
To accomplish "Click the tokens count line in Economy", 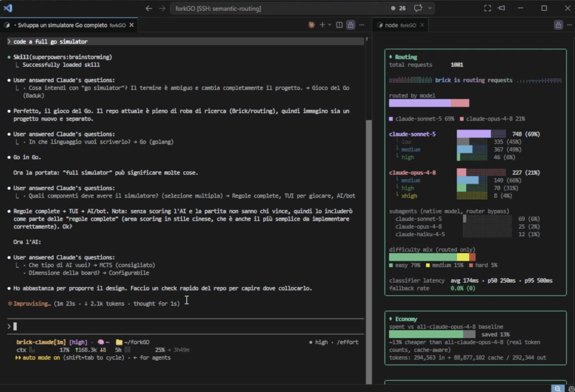I will (x=468, y=358).
